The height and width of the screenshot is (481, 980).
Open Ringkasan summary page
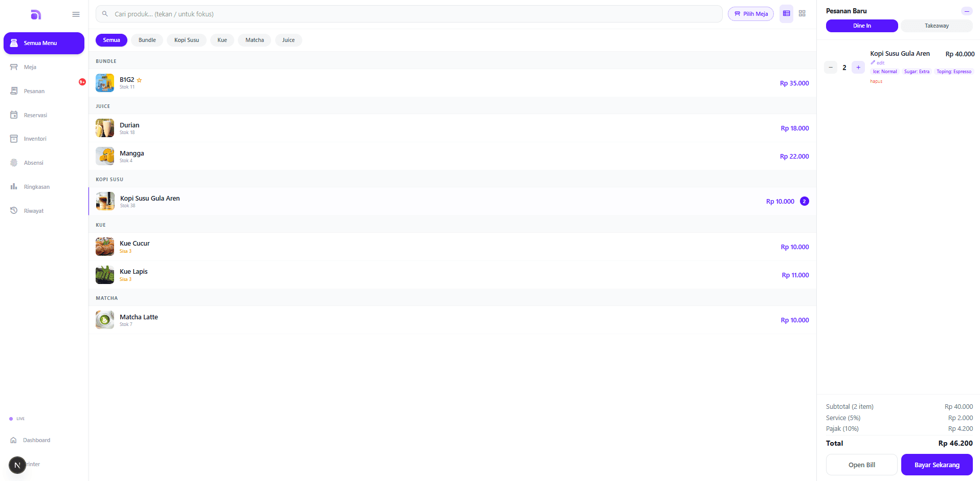pyautogui.click(x=44, y=187)
